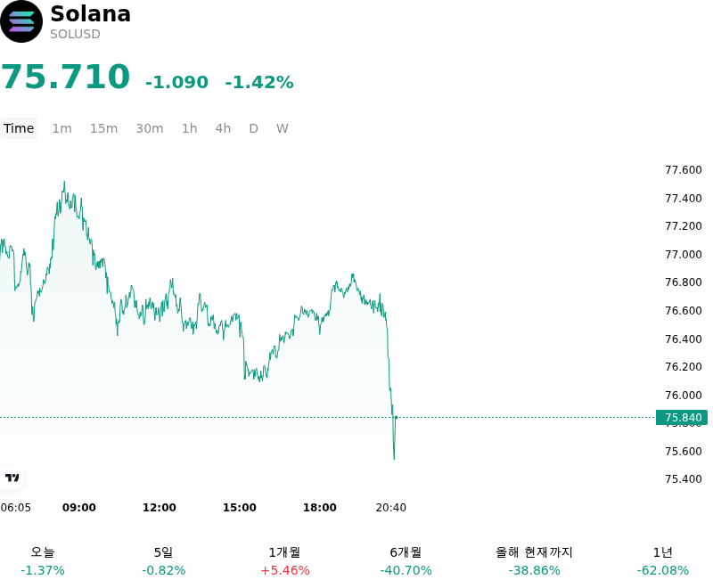
Task: Click the 75.840 current price label
Action: [682, 418]
